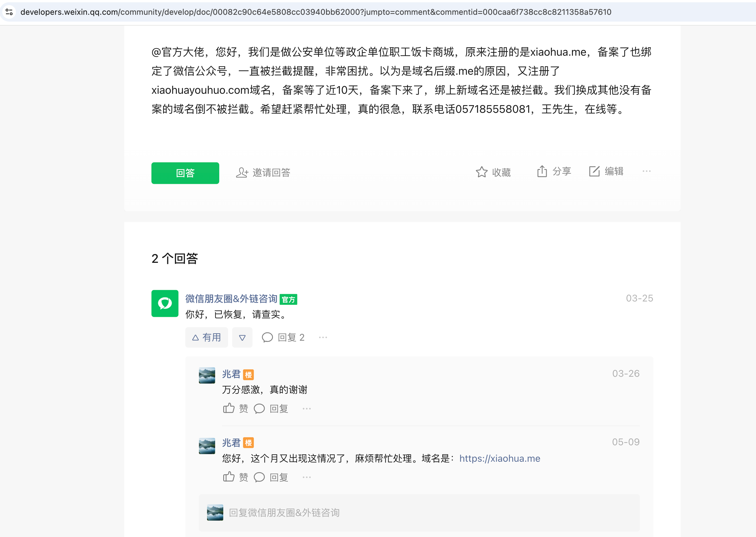The width and height of the screenshot is (756, 537).
Task: Click the 邀请回答 person-add icon
Action: point(242,173)
